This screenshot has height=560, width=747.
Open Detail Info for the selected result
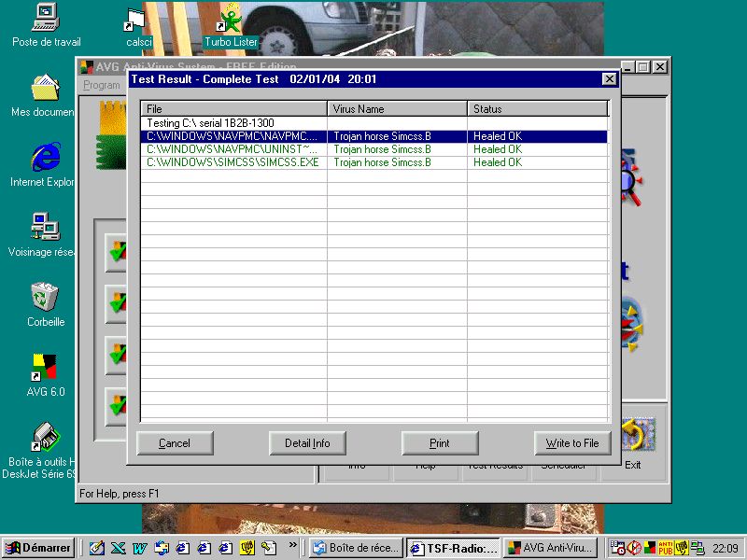point(307,443)
